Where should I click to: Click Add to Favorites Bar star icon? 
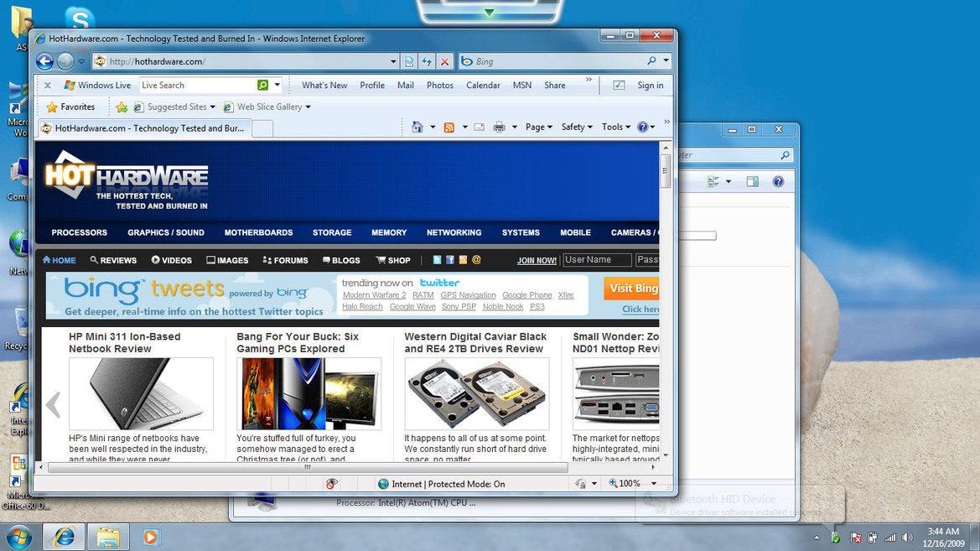[x=122, y=107]
